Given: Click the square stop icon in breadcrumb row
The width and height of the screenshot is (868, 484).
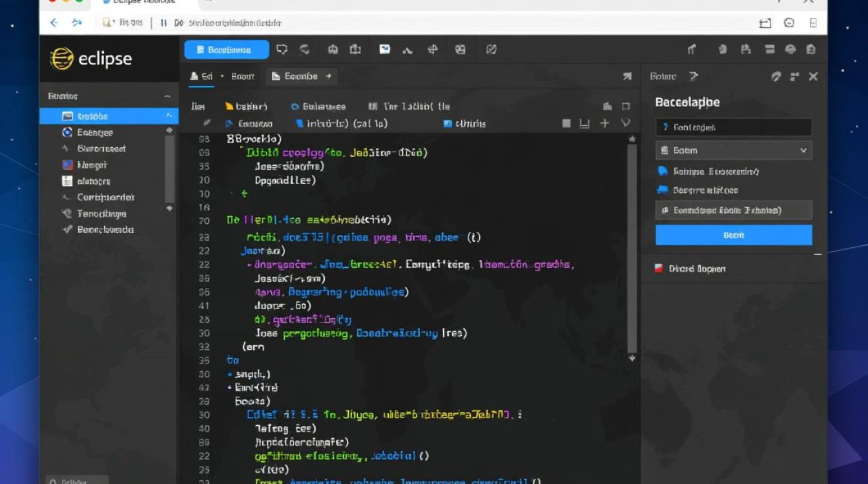Looking at the screenshot, I should (x=566, y=123).
